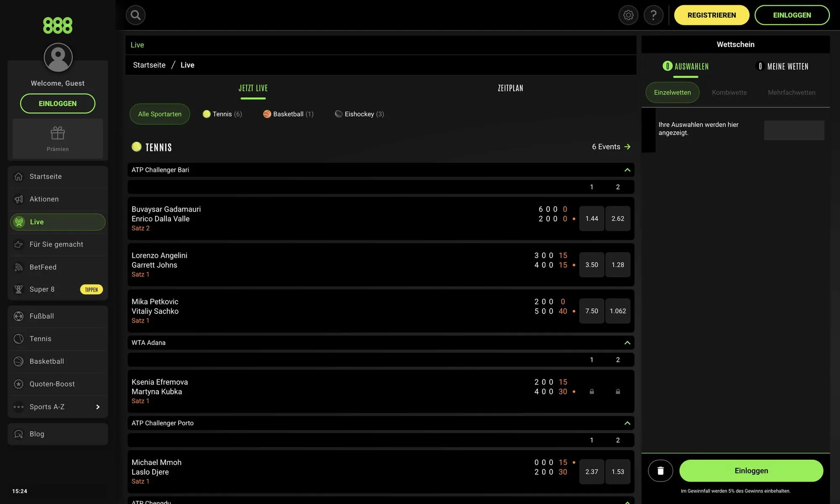Pick odds 1.44 for Buvaysar Gadamauri
The width and height of the screenshot is (840, 504).
[591, 218]
